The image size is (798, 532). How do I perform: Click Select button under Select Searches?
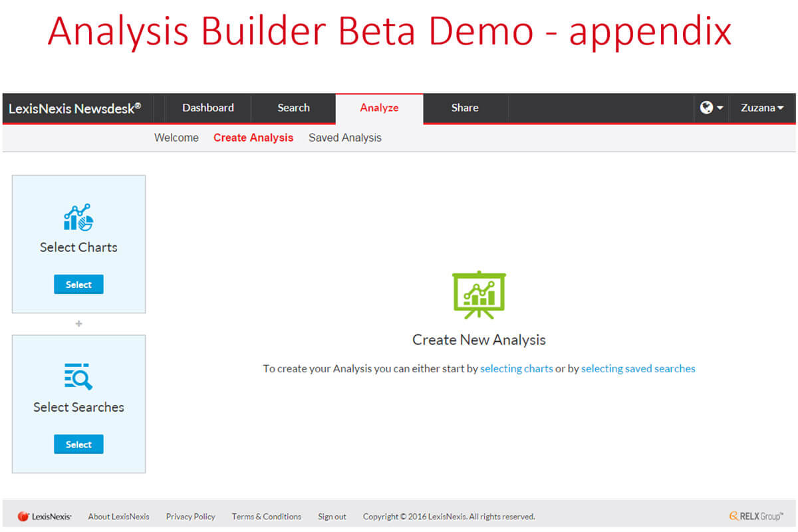coord(78,444)
